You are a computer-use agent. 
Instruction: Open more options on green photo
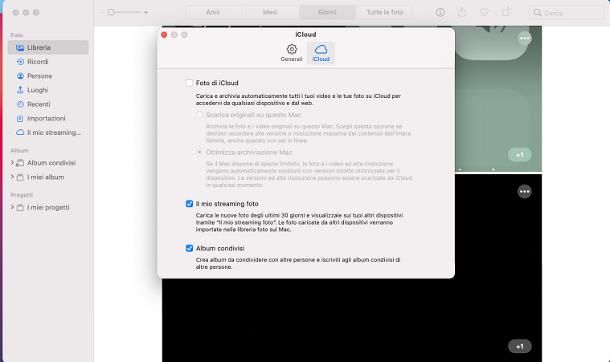pos(524,38)
